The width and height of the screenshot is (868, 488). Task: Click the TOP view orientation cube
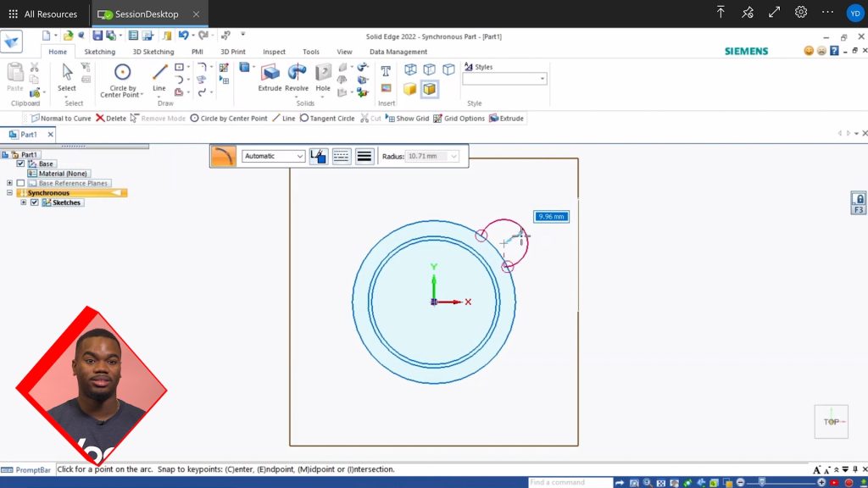(x=831, y=422)
